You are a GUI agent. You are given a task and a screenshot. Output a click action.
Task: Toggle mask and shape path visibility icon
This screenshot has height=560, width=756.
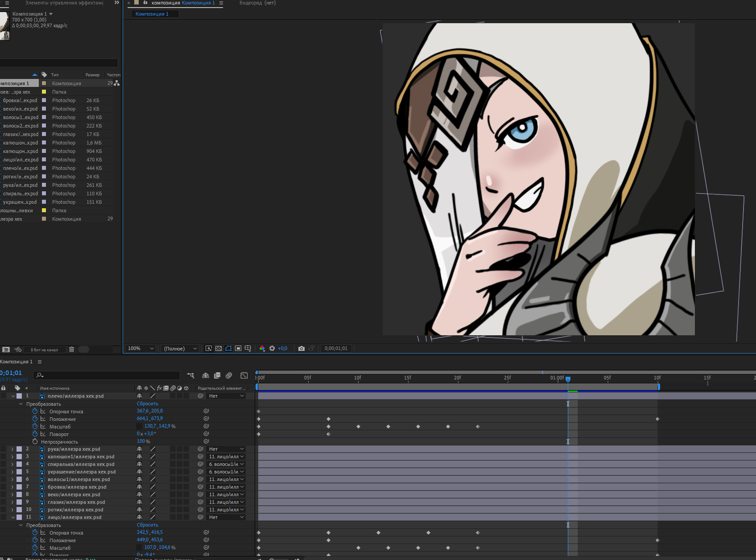coord(228,348)
